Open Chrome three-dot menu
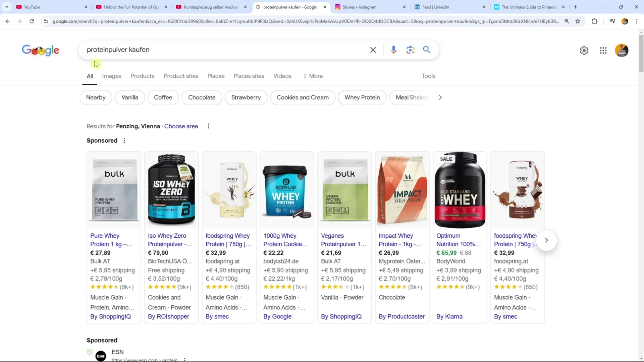This screenshot has width=644, height=362. [x=637, y=21]
